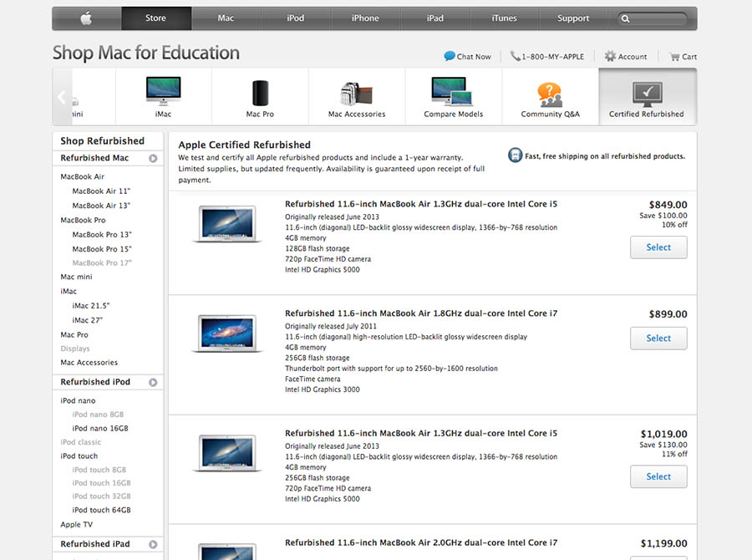Viewport: 752px width, 560px height.
Task: Select the Certified Refurbished icon
Action: (647, 94)
